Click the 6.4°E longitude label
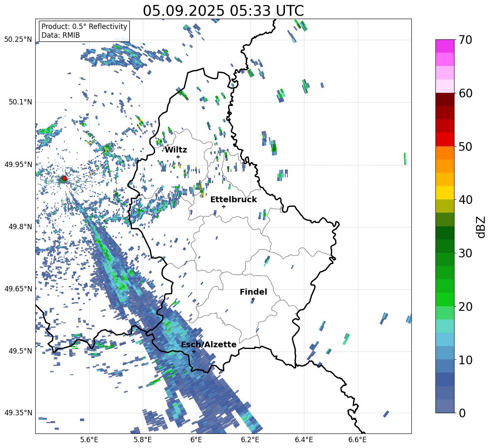This screenshot has width=491, height=448. point(304,440)
